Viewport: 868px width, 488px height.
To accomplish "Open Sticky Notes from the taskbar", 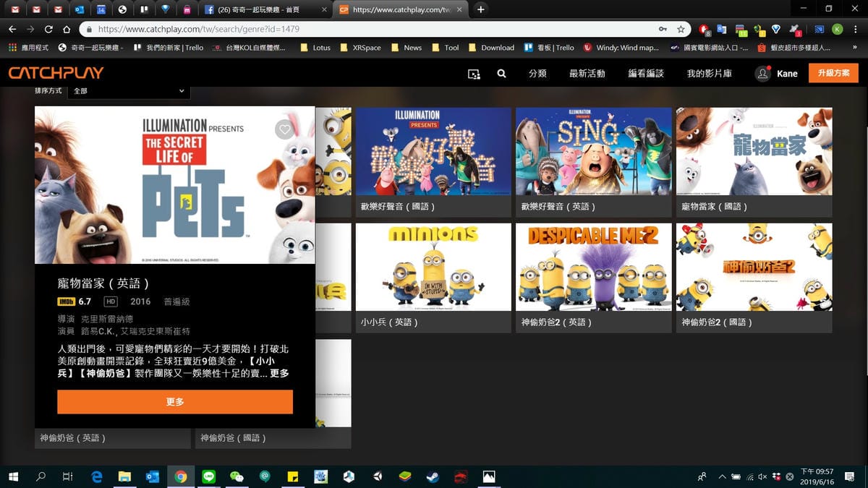I will (293, 477).
